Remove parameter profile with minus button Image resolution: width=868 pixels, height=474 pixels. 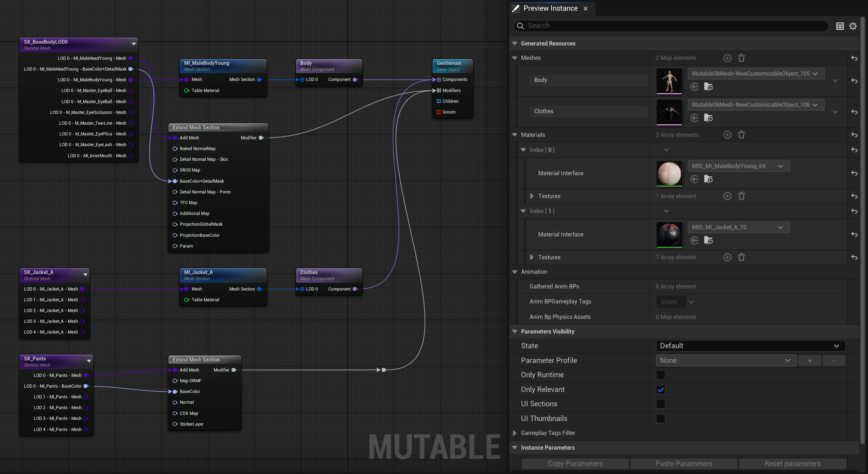tap(834, 360)
